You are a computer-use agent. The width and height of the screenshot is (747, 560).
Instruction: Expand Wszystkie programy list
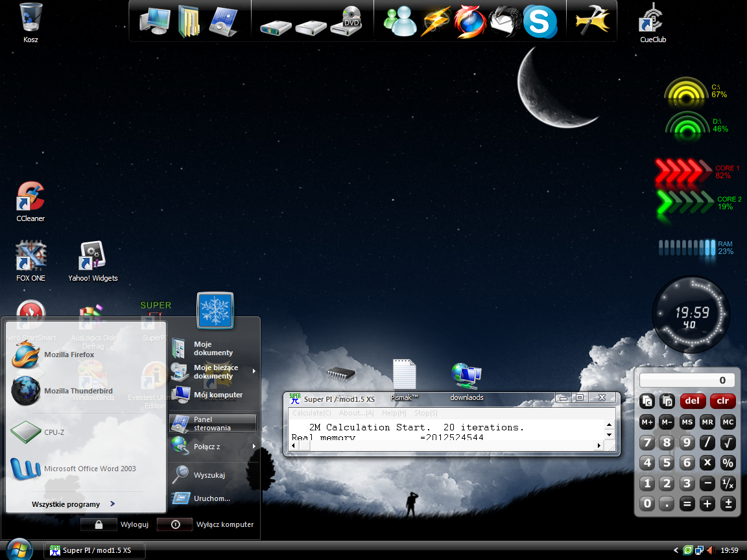tap(73, 504)
